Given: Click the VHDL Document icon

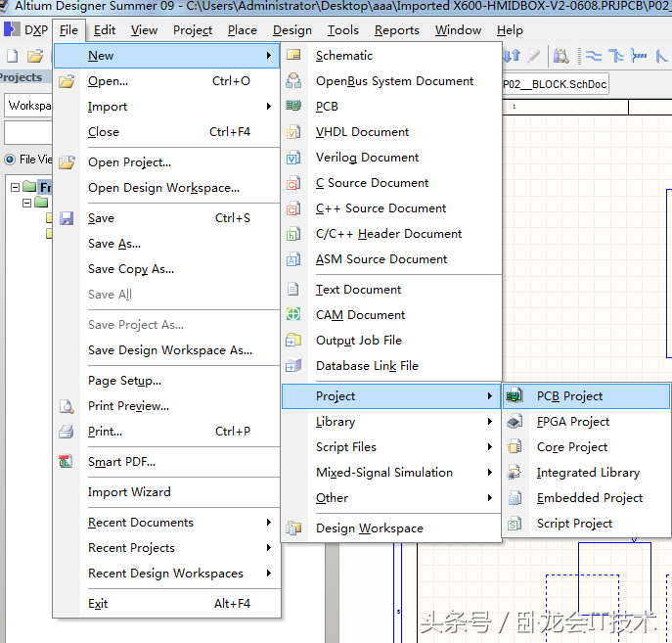Looking at the screenshot, I should point(293,132).
